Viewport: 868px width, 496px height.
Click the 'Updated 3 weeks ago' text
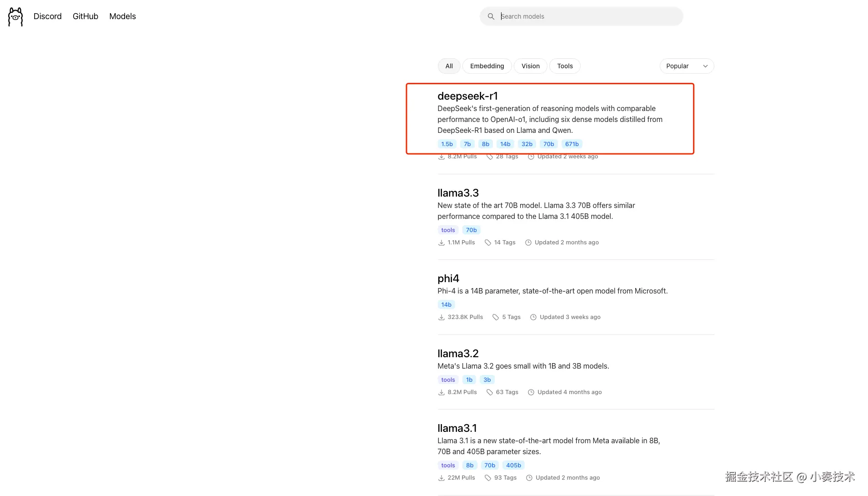coord(570,317)
